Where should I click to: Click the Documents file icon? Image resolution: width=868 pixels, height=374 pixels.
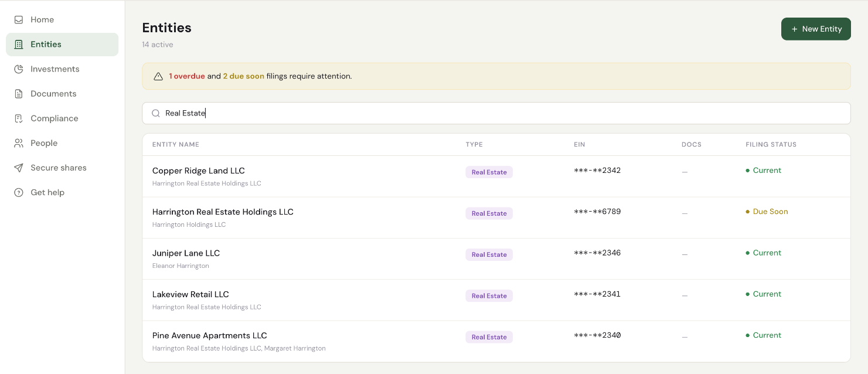19,93
